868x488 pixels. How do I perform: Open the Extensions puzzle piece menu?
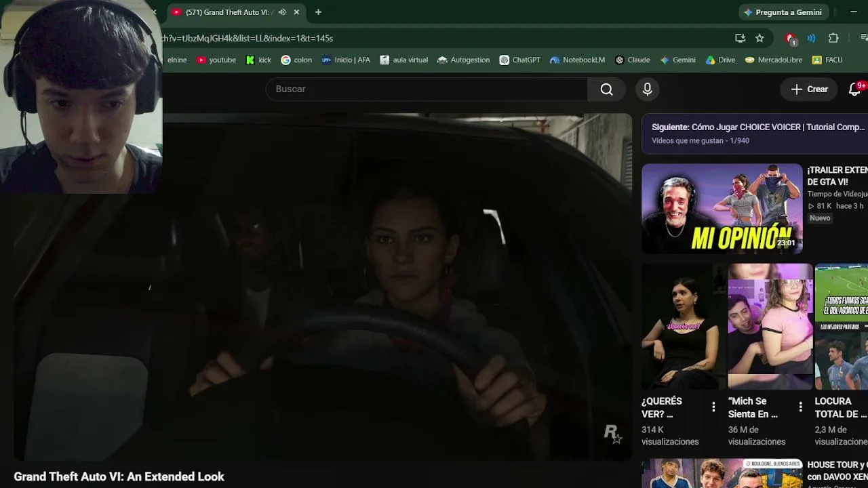coord(833,38)
